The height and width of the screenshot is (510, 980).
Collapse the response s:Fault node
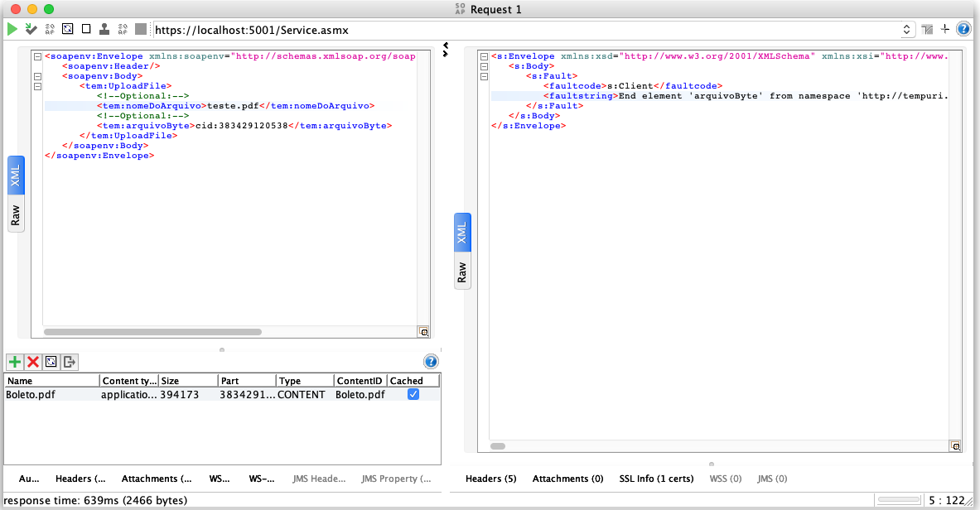click(x=484, y=76)
